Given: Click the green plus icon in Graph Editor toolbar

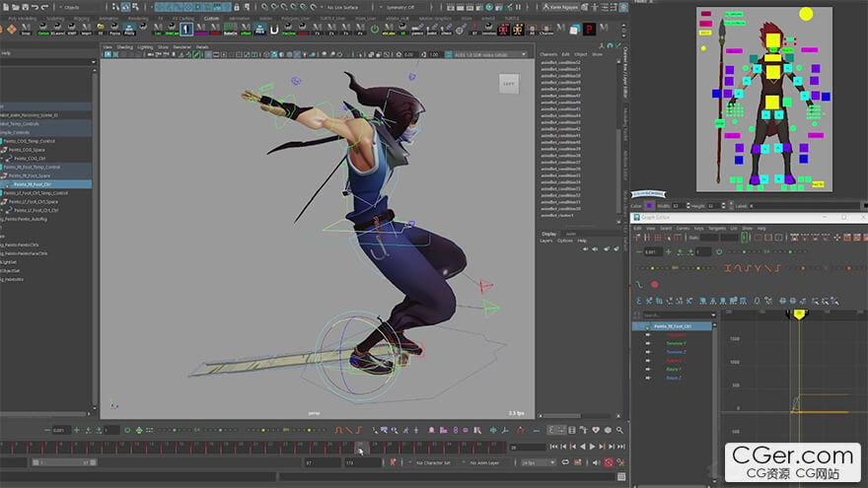Looking at the screenshot, I should tap(669, 251).
